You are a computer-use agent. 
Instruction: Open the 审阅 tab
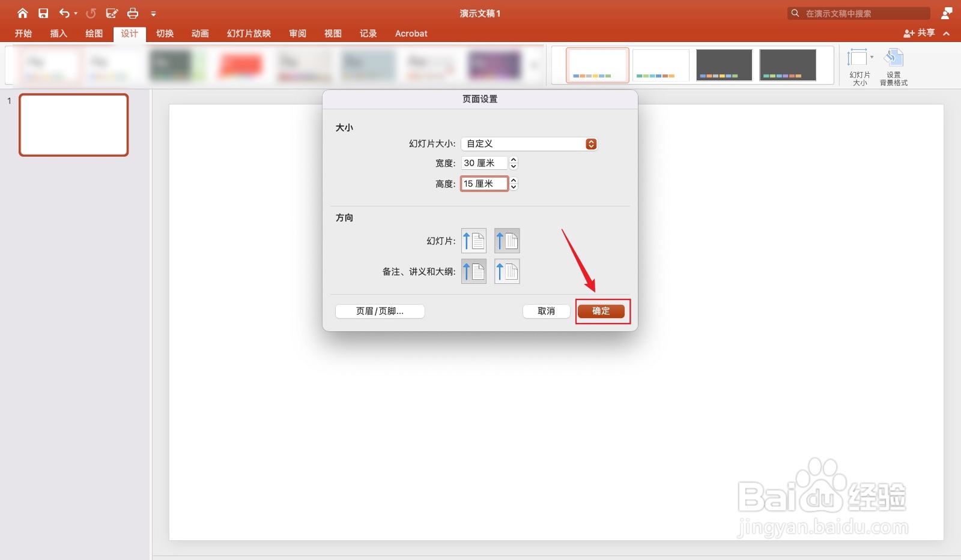(x=297, y=34)
